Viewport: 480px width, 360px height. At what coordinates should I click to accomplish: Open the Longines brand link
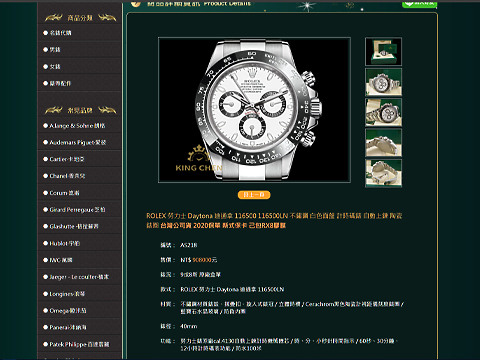[x=67, y=294]
